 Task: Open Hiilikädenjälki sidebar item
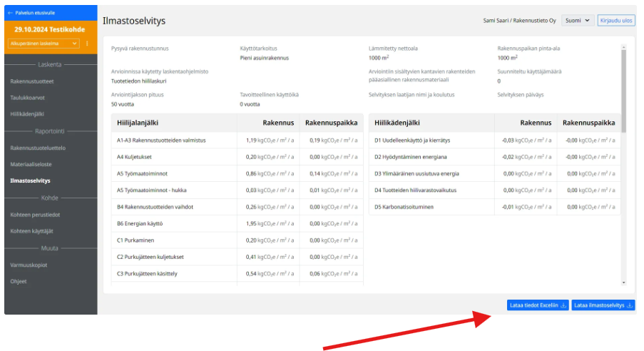coord(27,114)
